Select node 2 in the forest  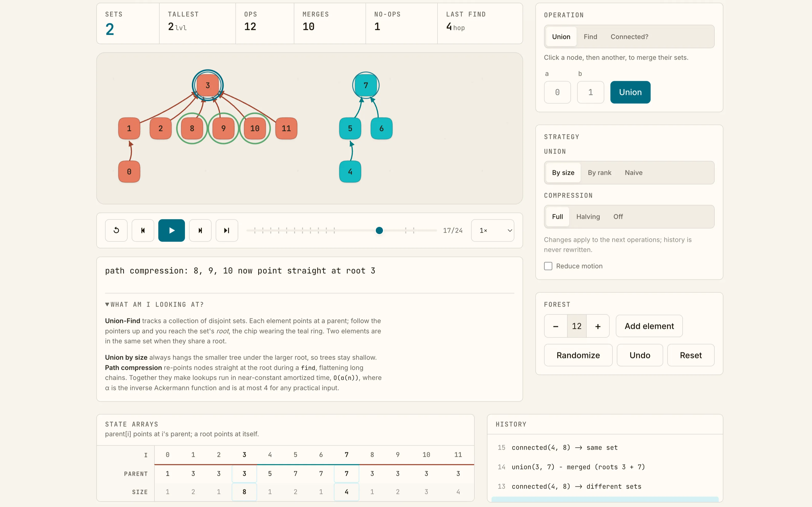(160, 128)
